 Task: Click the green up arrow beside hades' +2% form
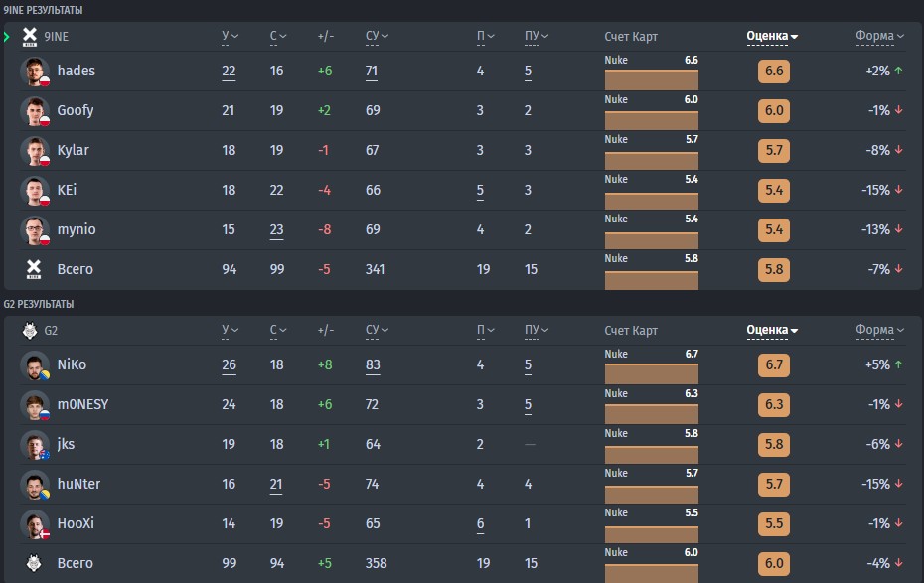pos(898,71)
